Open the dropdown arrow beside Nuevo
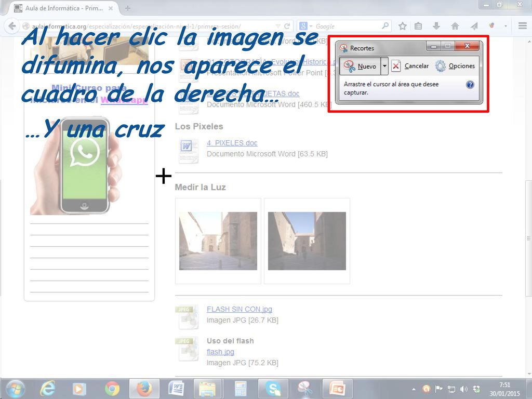 (384, 66)
